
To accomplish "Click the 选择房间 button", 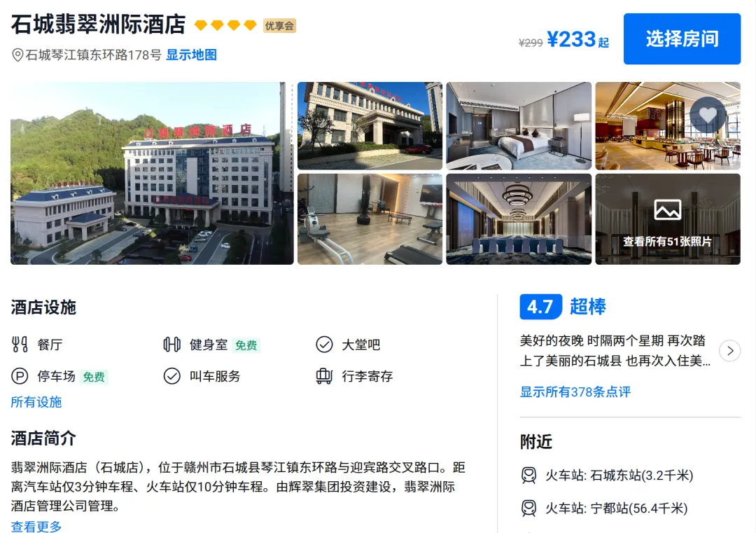I will click(682, 39).
